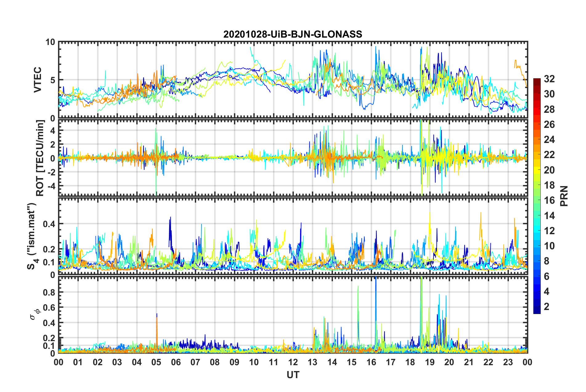586x392 pixels.
Task: Select the -2 tick on the ROT axis
Action: [51, 172]
